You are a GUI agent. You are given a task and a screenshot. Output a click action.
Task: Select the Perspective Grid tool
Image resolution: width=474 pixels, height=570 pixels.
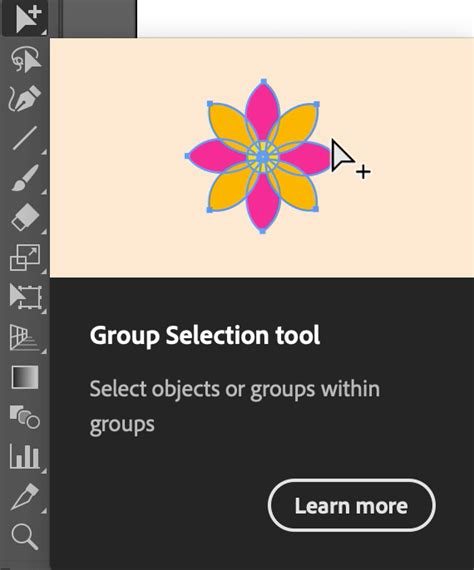(24, 337)
